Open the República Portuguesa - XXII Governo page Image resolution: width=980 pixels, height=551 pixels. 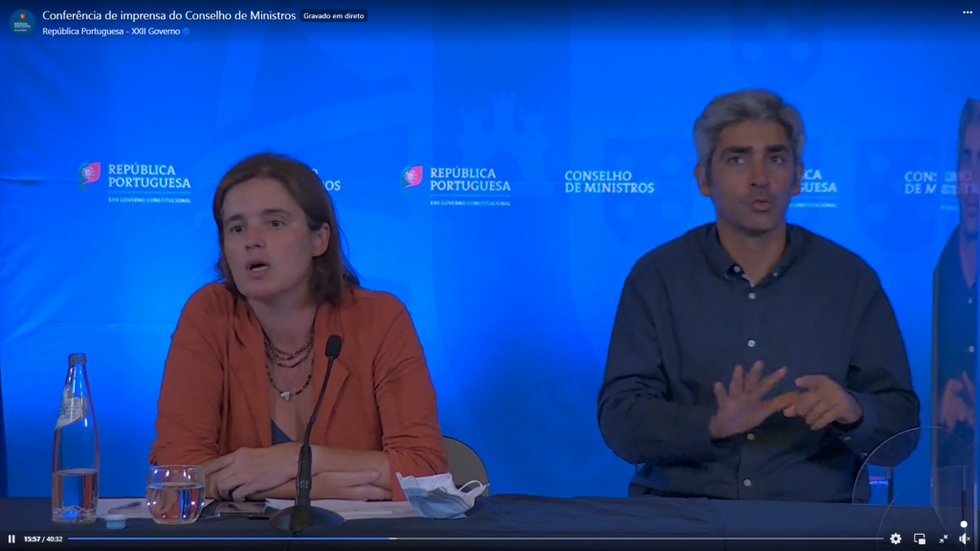110,32
